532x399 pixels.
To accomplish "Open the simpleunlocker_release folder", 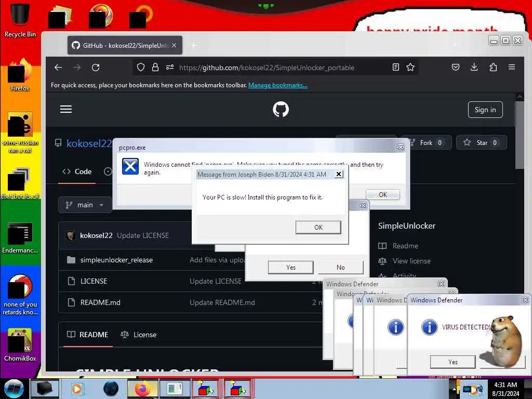I will [116, 260].
